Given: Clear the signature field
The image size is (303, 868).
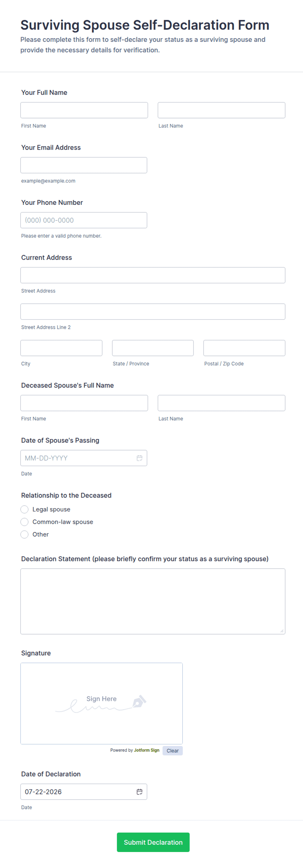Looking at the screenshot, I should (x=172, y=750).
